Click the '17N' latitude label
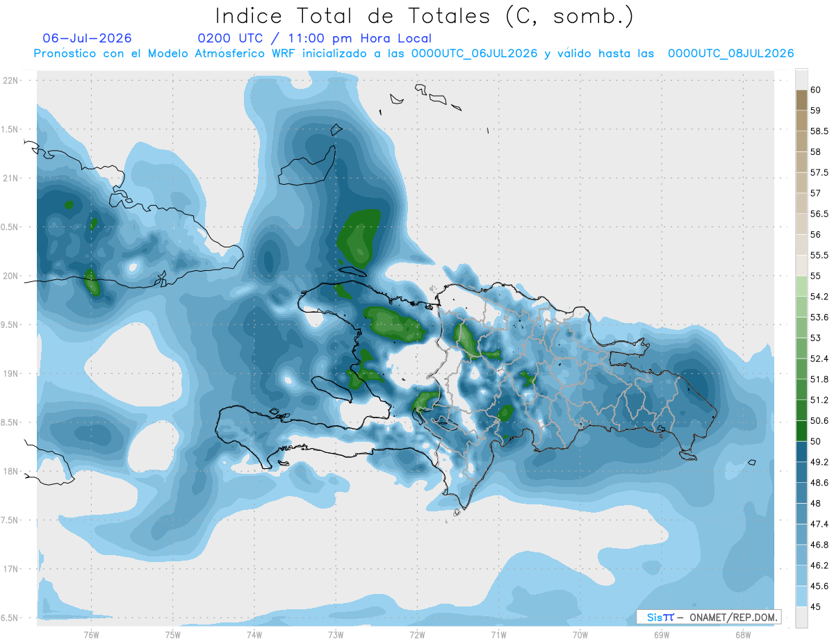834x644 pixels. [10, 569]
